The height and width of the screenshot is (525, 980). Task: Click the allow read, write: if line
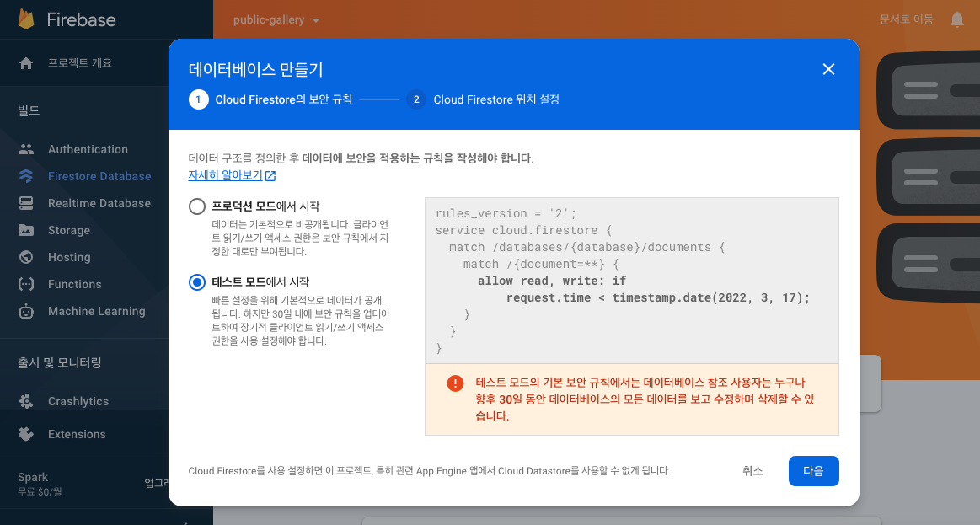click(x=552, y=281)
